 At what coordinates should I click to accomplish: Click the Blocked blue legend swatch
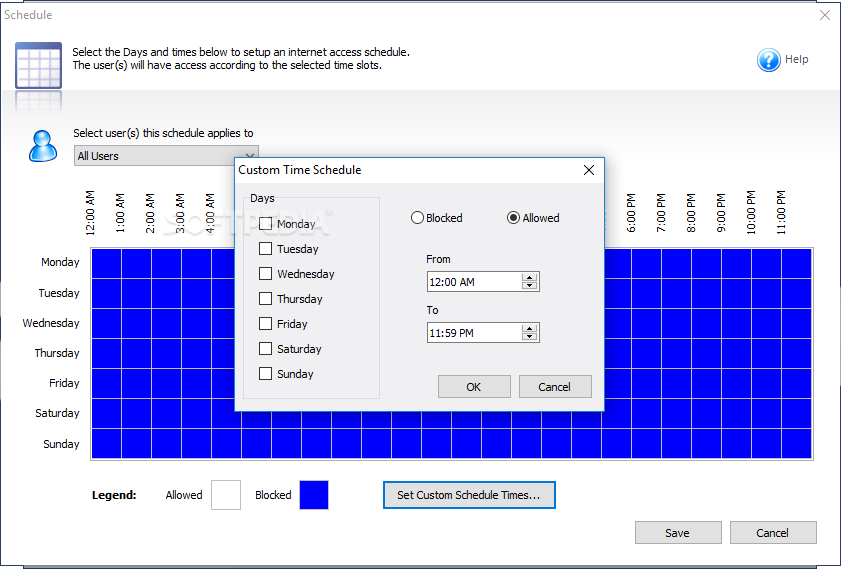tap(314, 494)
